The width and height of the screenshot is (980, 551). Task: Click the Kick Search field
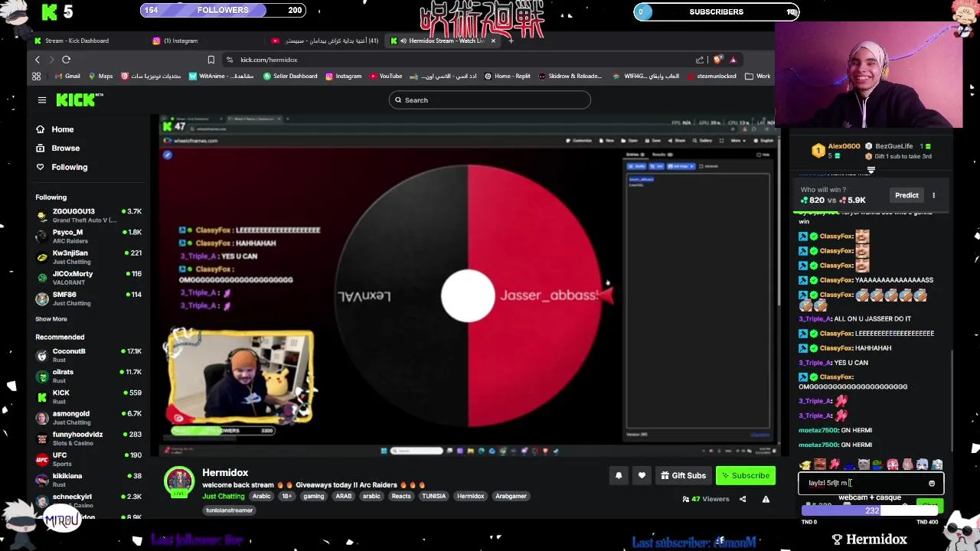click(x=490, y=100)
